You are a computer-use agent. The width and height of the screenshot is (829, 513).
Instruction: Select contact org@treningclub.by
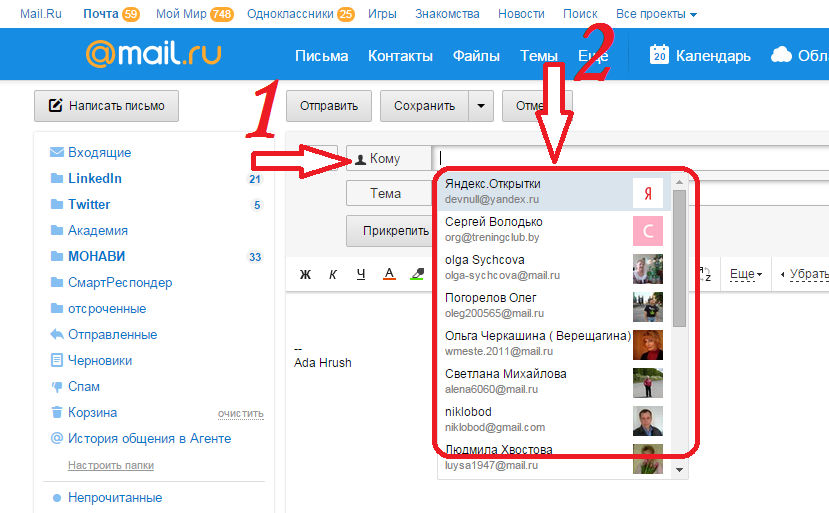pos(554,230)
